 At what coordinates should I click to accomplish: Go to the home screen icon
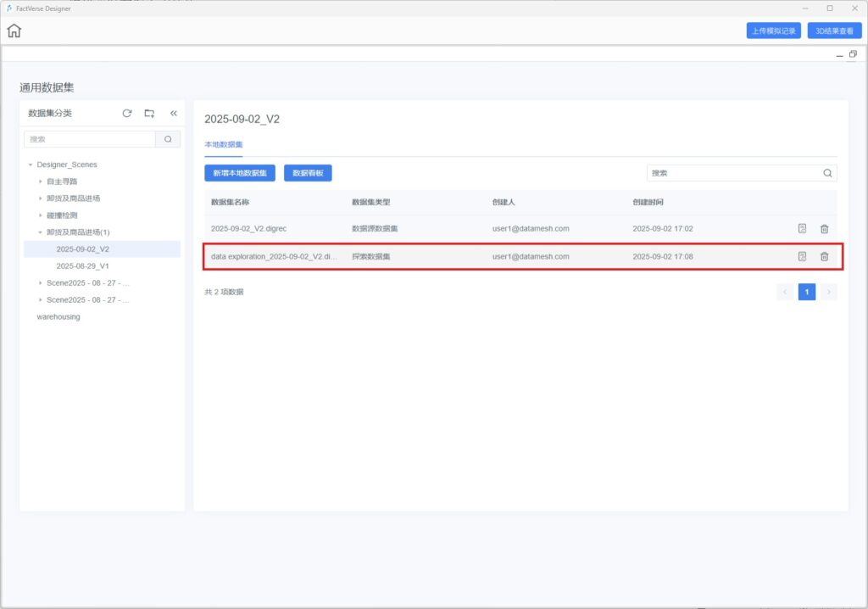(x=14, y=31)
